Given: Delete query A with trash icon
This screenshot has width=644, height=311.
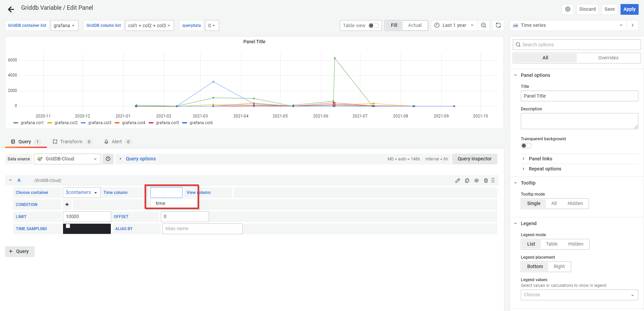Looking at the screenshot, I should pos(486,180).
